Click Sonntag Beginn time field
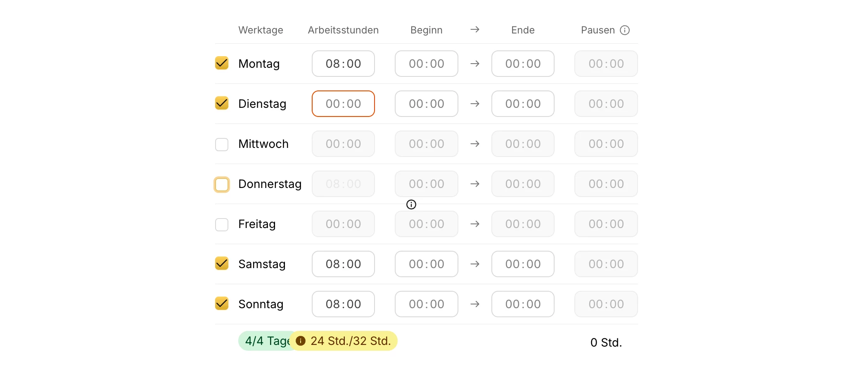 426,304
